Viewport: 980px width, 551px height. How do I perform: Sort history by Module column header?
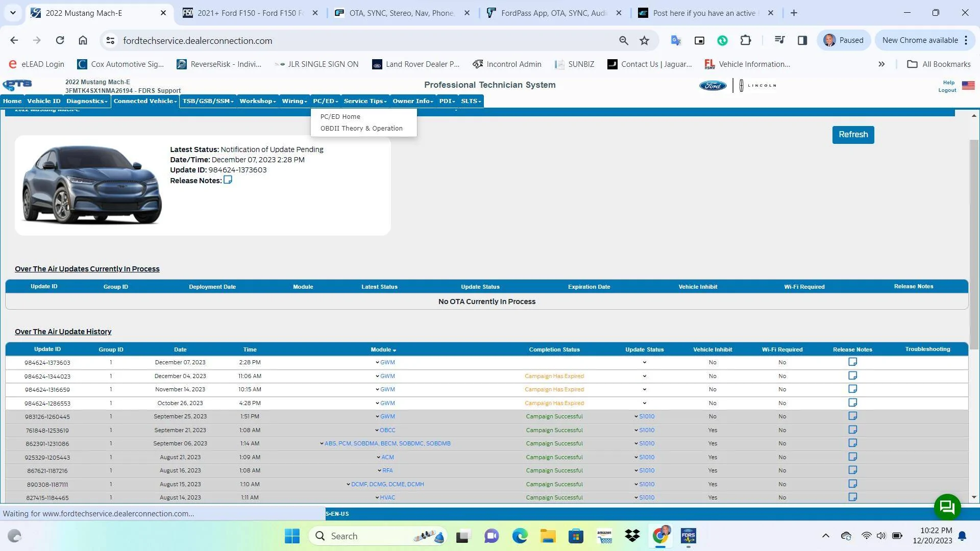(383, 350)
